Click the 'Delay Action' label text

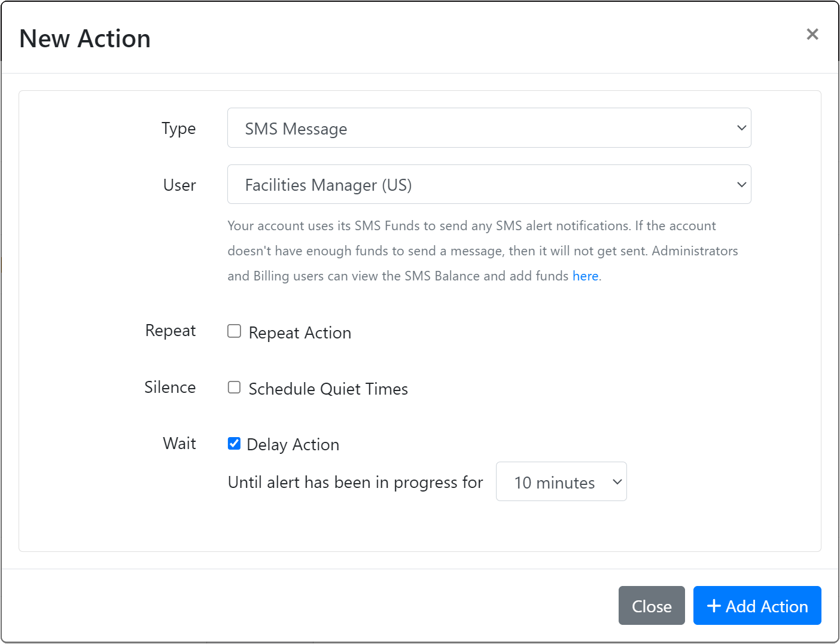293,445
